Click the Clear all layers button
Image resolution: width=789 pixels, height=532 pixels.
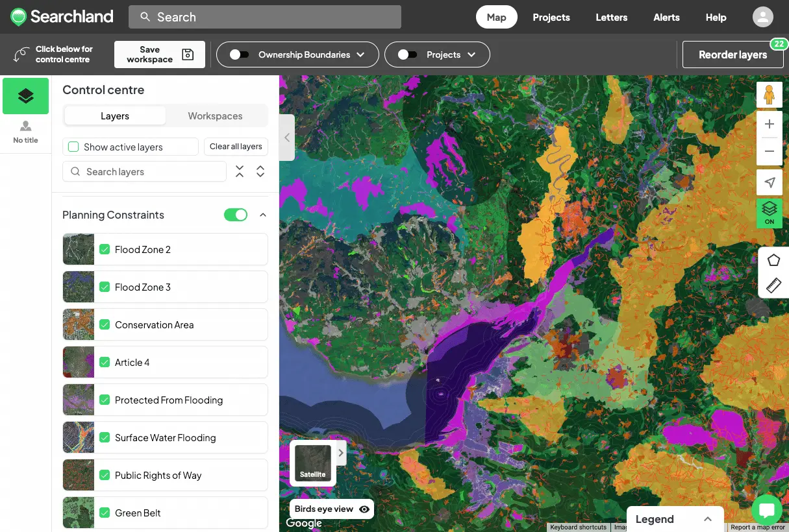236,147
